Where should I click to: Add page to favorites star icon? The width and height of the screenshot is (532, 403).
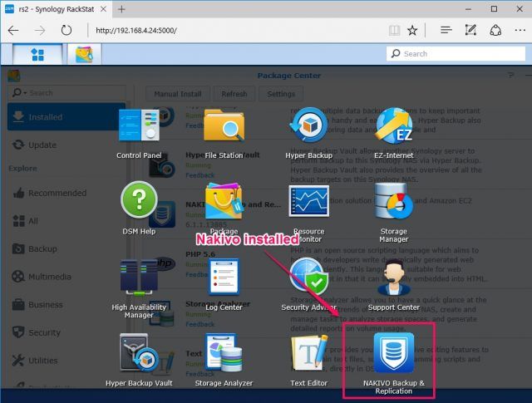tap(412, 31)
